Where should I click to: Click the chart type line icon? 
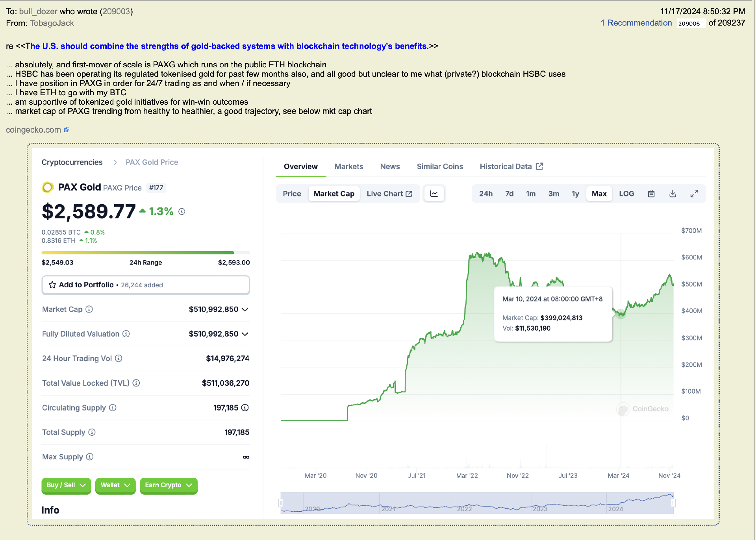(434, 194)
